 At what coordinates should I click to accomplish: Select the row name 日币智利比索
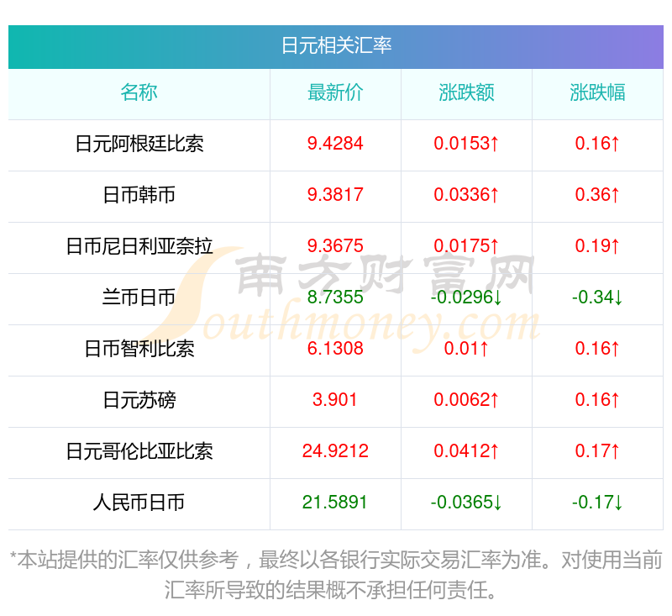tap(139, 349)
